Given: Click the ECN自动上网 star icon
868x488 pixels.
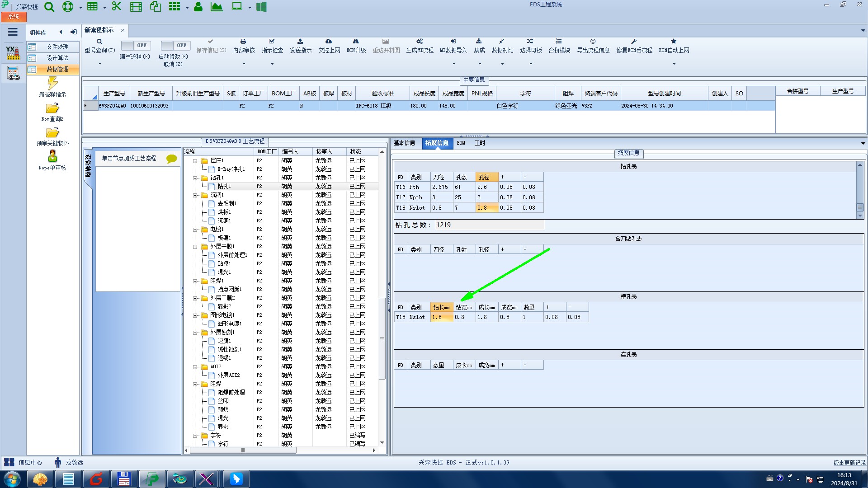Looking at the screenshot, I should [674, 42].
